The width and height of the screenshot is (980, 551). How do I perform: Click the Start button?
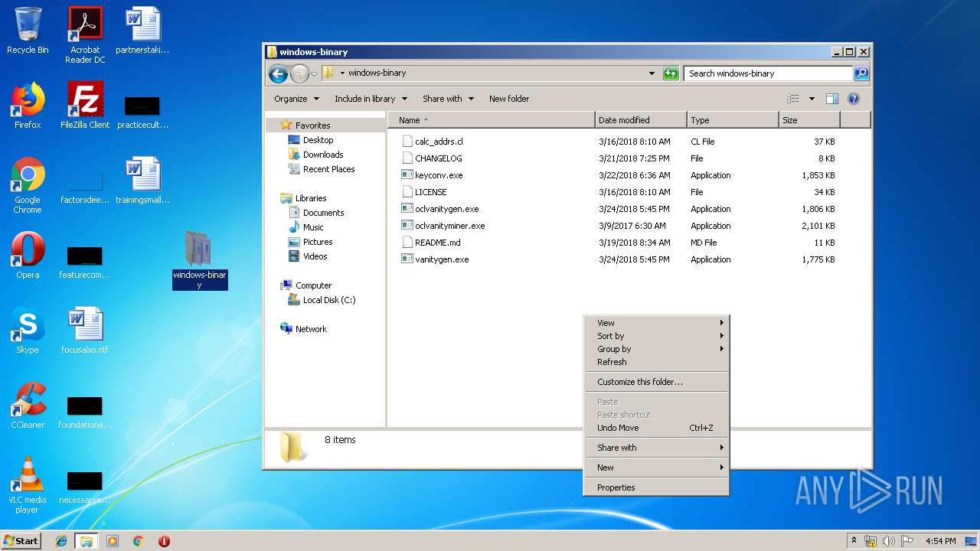pyautogui.click(x=21, y=541)
